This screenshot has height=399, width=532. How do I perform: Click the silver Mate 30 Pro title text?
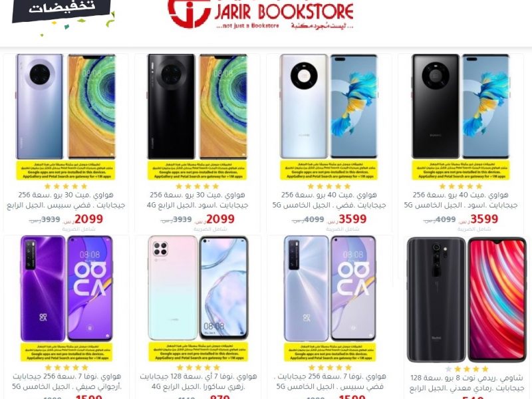click(x=66, y=200)
